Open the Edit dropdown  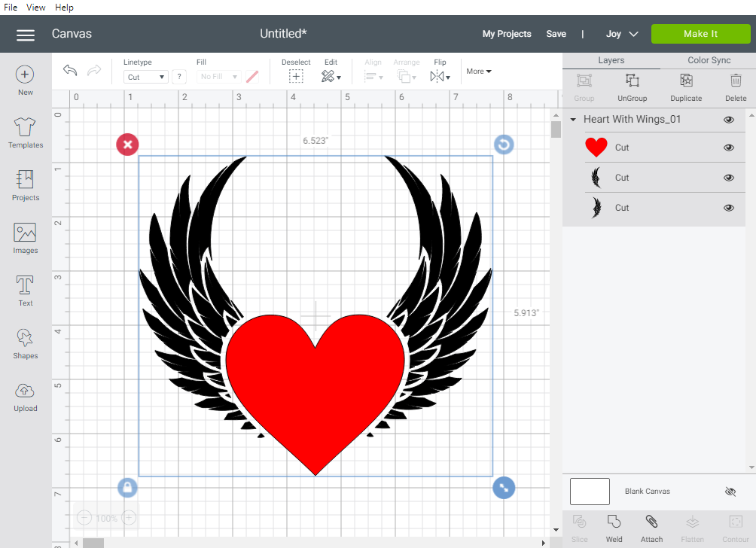331,76
